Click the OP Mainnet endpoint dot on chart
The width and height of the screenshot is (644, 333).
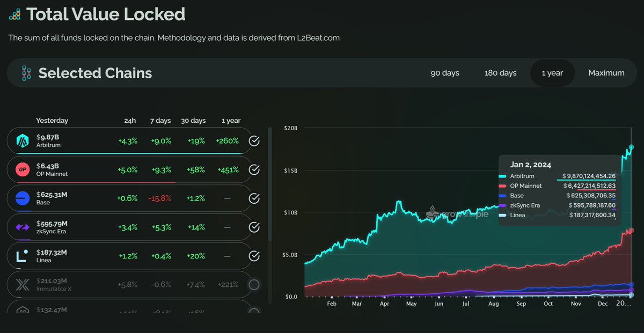coord(631,231)
